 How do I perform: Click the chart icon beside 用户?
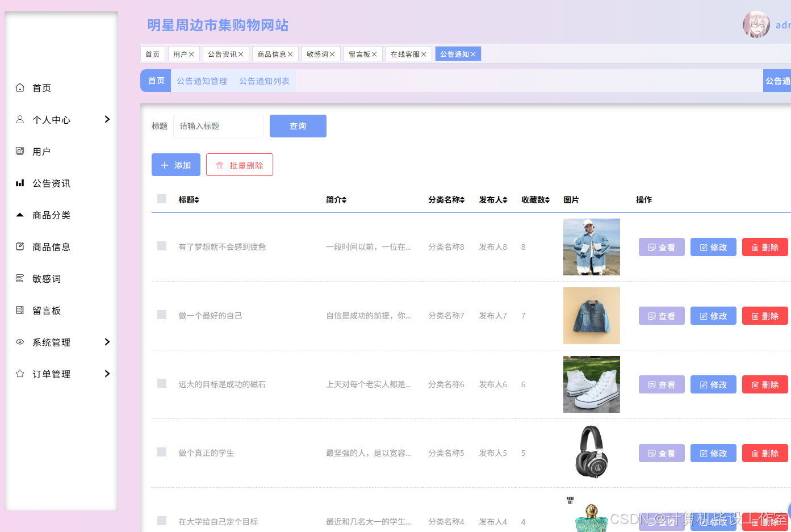[20, 151]
